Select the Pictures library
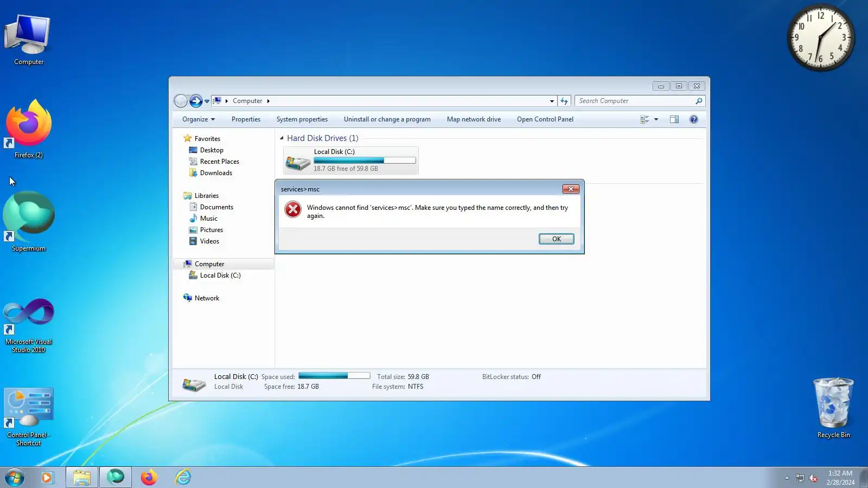Screen dimensions: 868x488 [212, 230]
